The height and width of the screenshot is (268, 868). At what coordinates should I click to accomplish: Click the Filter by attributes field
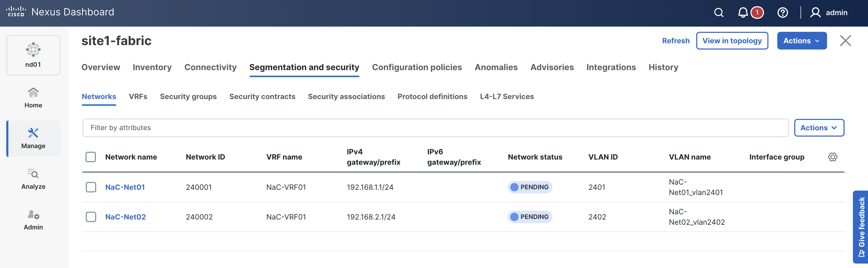[435, 128]
